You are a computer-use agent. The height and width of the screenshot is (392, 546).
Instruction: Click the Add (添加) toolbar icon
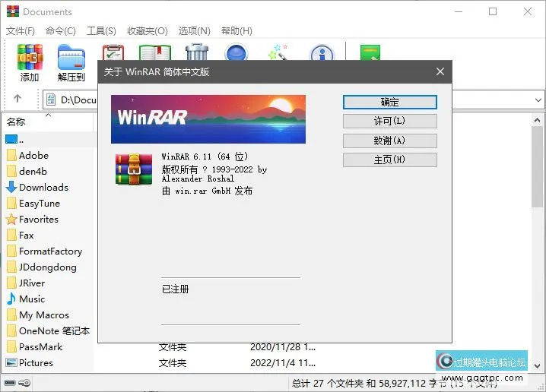pyautogui.click(x=30, y=58)
